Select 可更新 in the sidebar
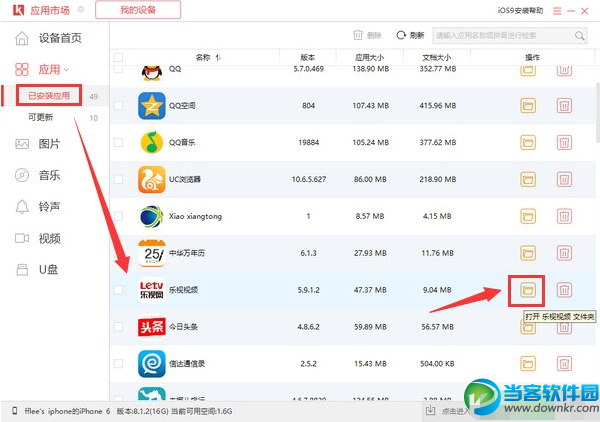This screenshot has width=600, height=422. [41, 117]
